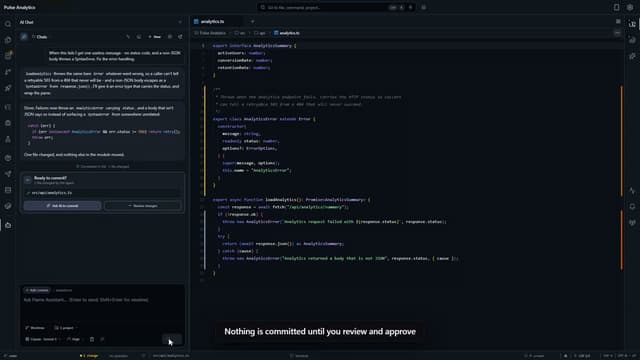Viewport: 640px width, 360px height.
Task: Click the send button in the chat input
Action: tap(172, 339)
